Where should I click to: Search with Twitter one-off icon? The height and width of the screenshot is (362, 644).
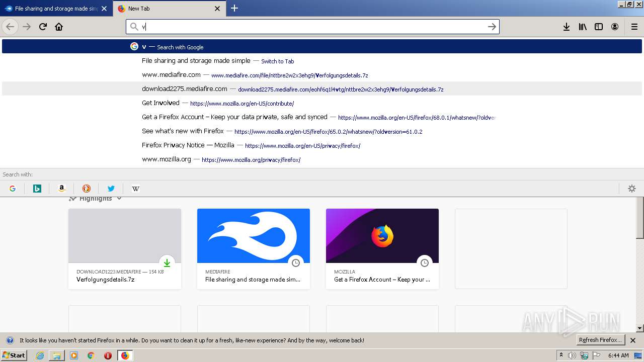(x=111, y=189)
